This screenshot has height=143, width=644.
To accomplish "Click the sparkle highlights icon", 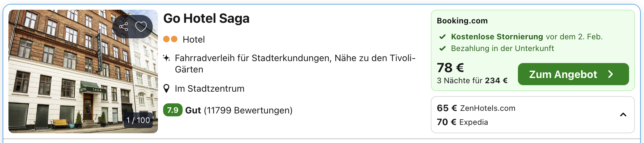I will 166,58.
